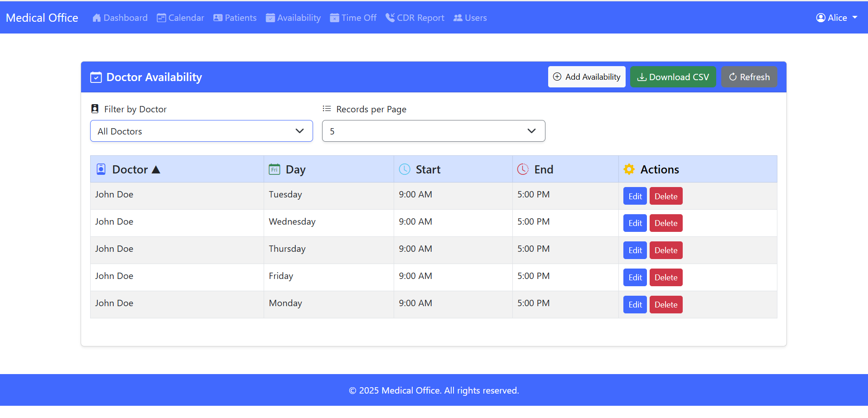Click the Add Availability button
This screenshot has height=418, width=868.
click(x=586, y=77)
